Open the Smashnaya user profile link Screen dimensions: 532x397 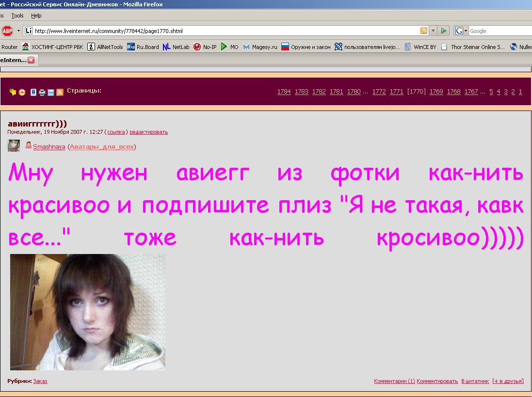point(49,147)
